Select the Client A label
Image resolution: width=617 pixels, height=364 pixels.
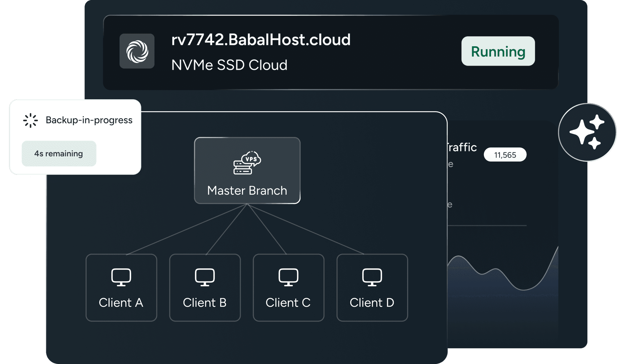121,303
